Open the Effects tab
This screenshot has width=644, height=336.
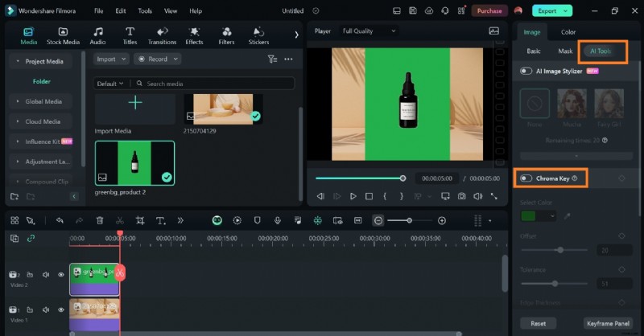[194, 35]
